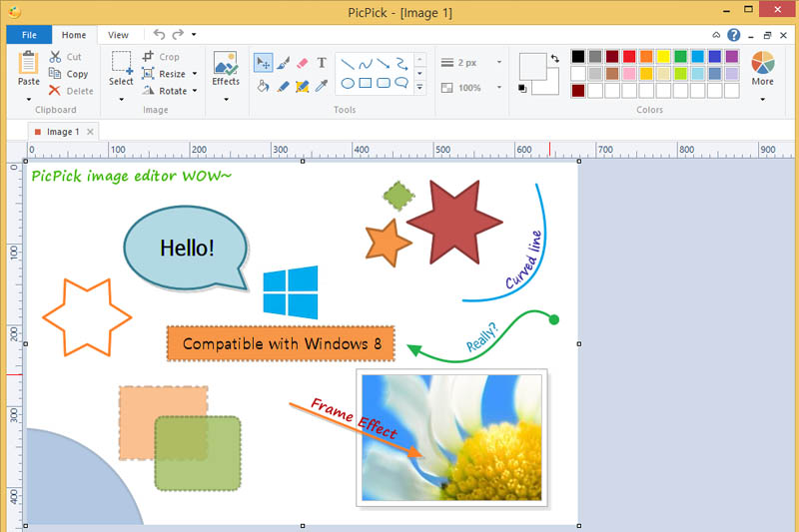Viewport: 799px width, 532px height.
Task: Select the paintbrush tool
Action: 284,63
